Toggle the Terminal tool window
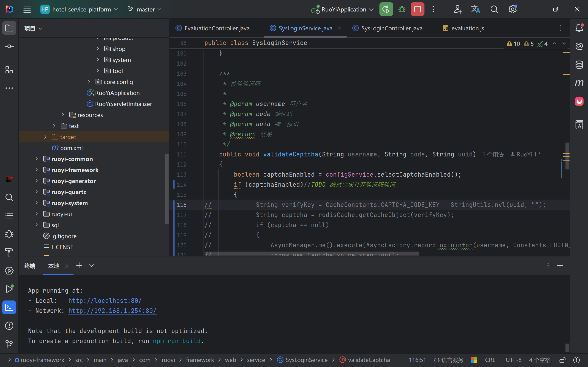The height and width of the screenshot is (367, 588). tap(9, 307)
